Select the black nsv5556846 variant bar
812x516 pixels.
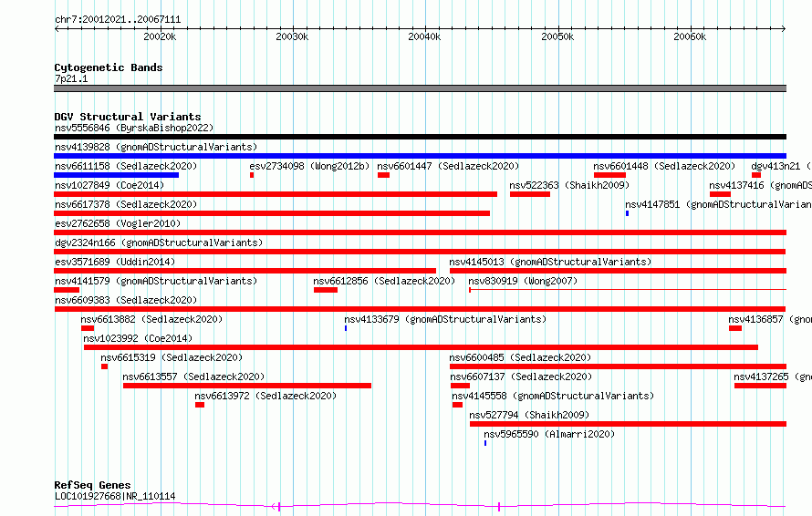point(420,137)
